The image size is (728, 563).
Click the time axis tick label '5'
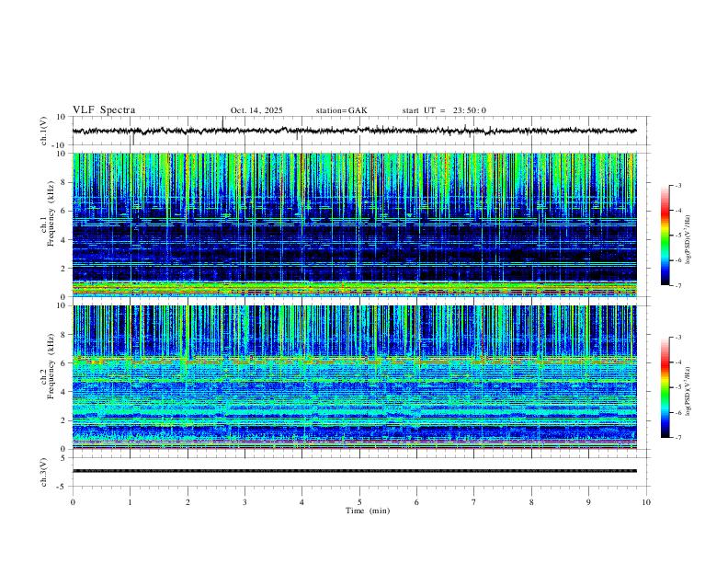[x=359, y=502]
